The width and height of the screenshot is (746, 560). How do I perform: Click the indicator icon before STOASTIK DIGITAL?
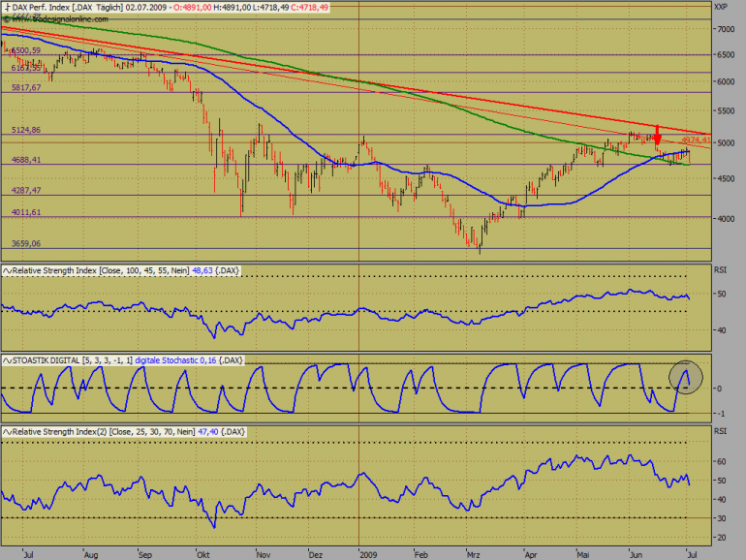point(7,360)
